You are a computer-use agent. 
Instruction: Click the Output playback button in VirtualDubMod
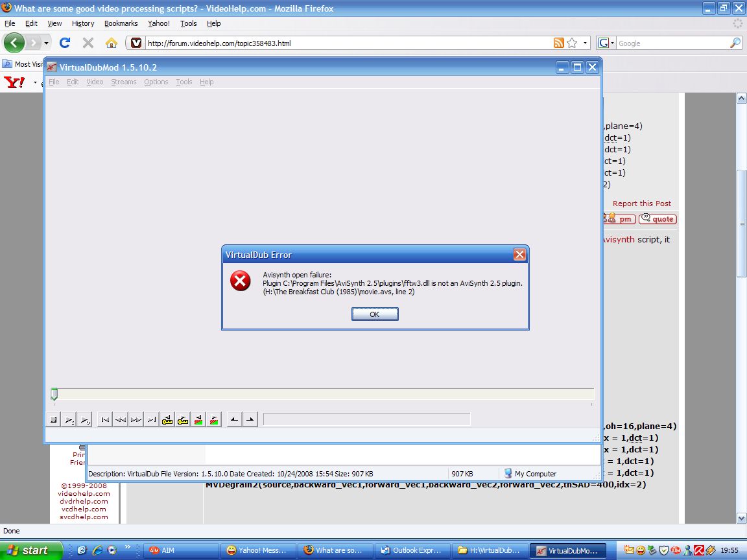85,419
